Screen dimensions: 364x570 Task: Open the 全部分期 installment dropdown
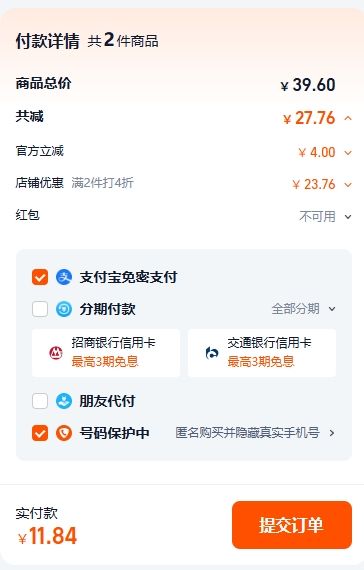(x=303, y=309)
